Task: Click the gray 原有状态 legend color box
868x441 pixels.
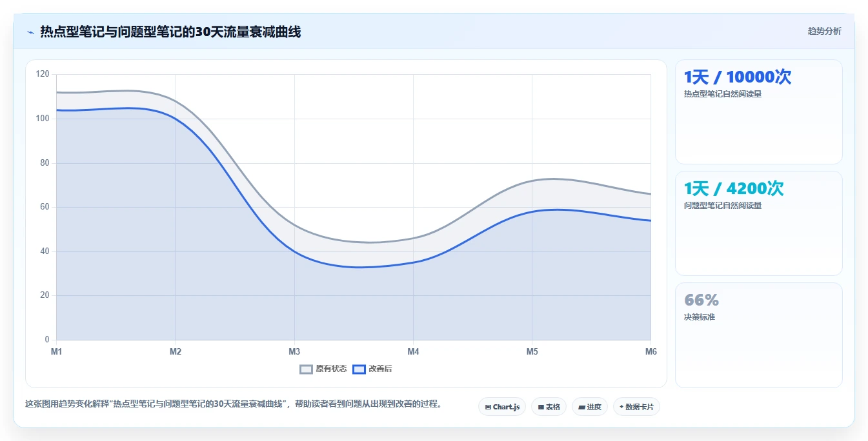Action: (307, 369)
